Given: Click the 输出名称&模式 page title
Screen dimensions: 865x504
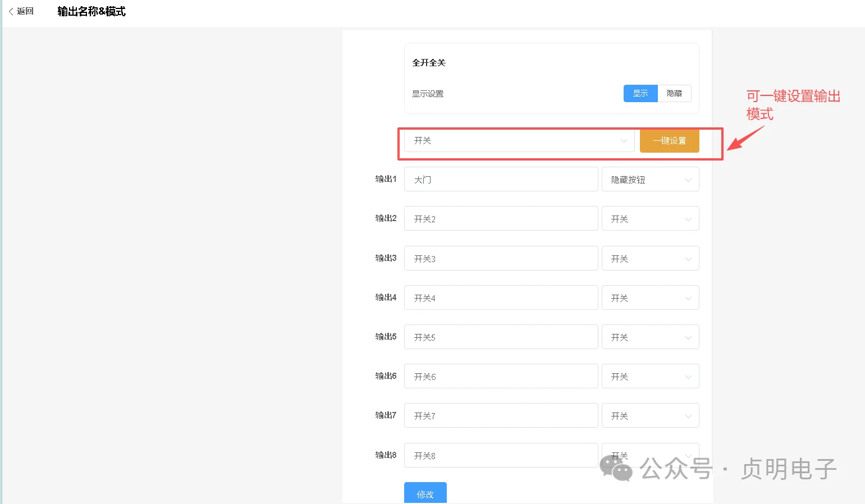Looking at the screenshot, I should [x=91, y=11].
